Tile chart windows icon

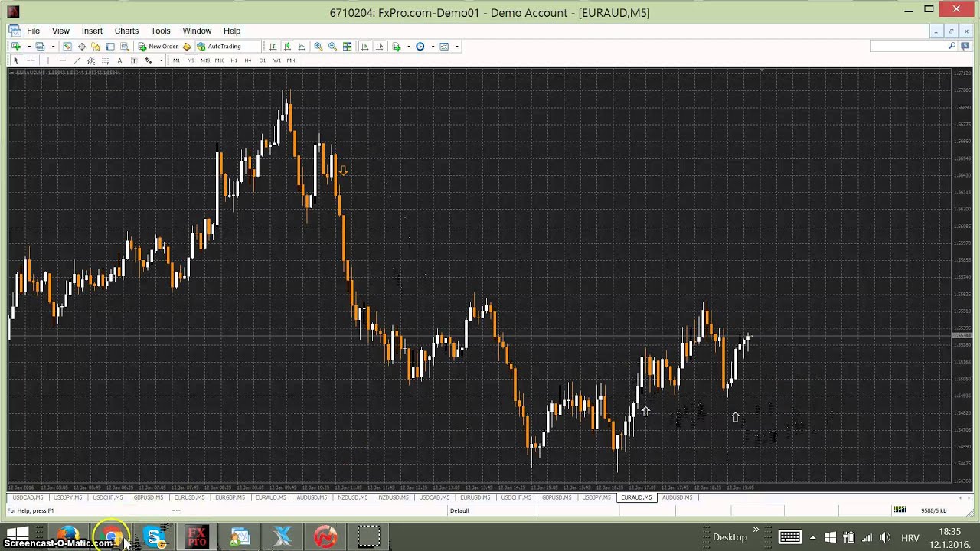point(347,47)
